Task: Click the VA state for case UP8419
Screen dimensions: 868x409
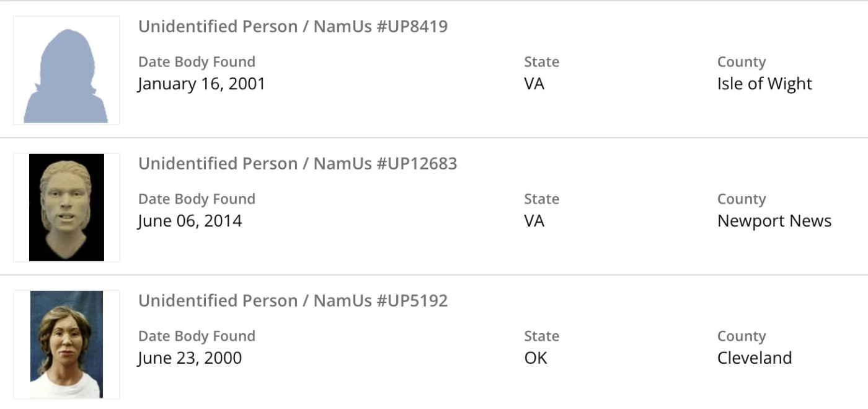Action: (x=534, y=84)
